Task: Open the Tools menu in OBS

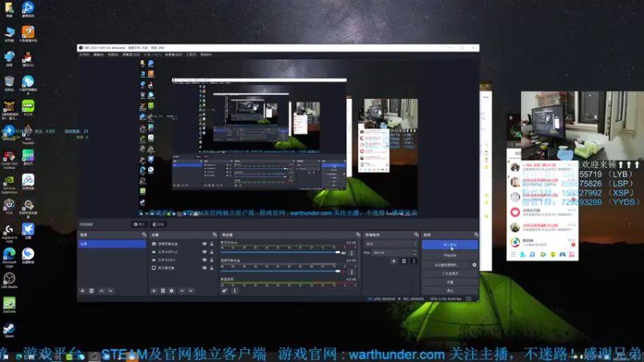Action: [x=192, y=55]
